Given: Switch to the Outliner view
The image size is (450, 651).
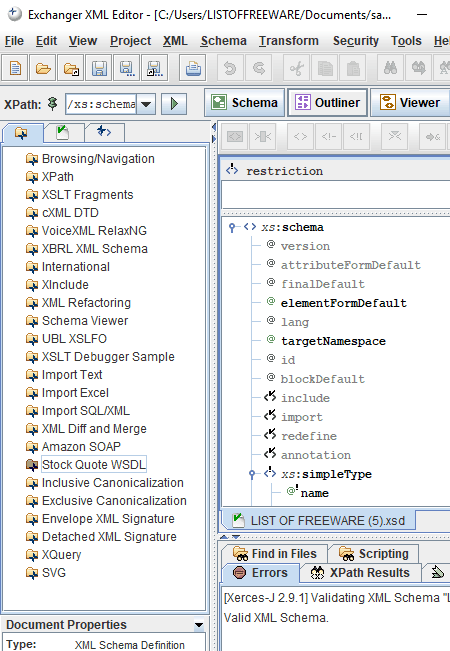Looking at the screenshot, I should click(328, 103).
